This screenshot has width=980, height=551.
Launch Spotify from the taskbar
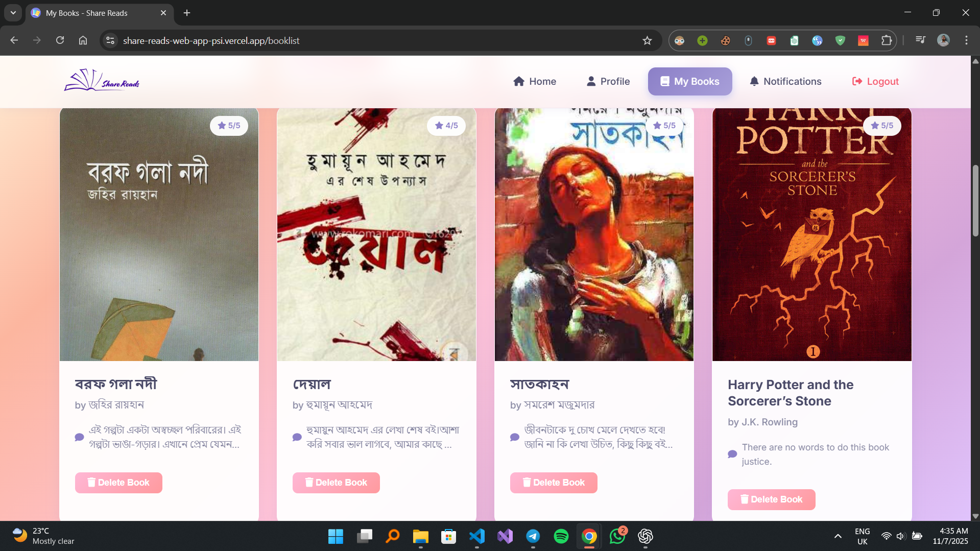pos(561,537)
